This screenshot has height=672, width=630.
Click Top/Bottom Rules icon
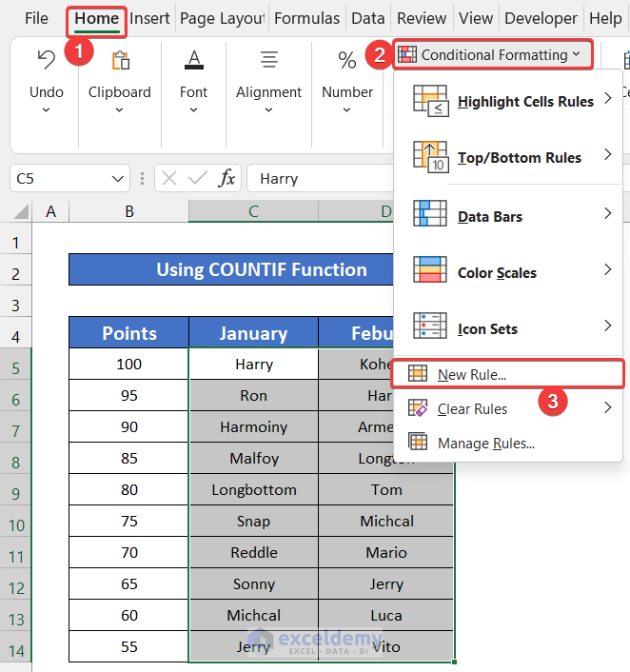pyautogui.click(x=431, y=157)
